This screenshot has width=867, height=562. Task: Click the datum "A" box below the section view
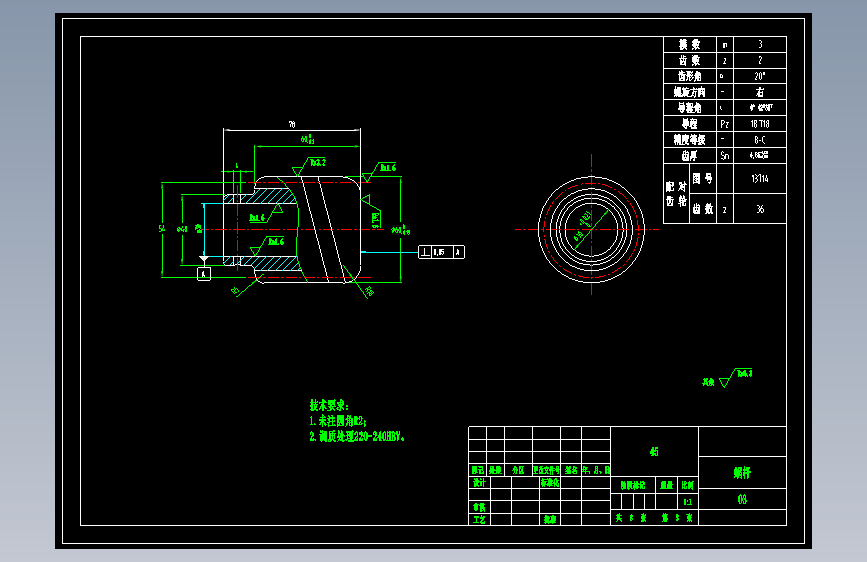(204, 274)
